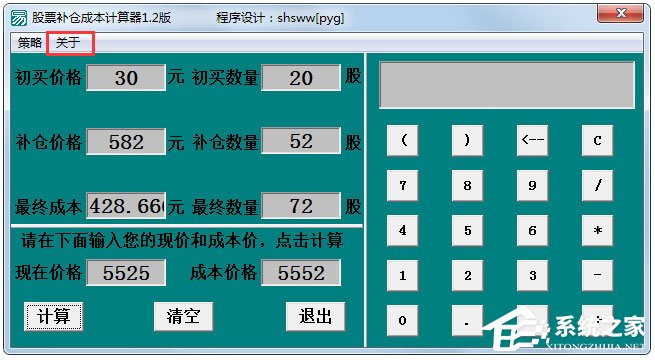Click the 初买数量 field showing 20
655x360 pixels.
(x=301, y=77)
